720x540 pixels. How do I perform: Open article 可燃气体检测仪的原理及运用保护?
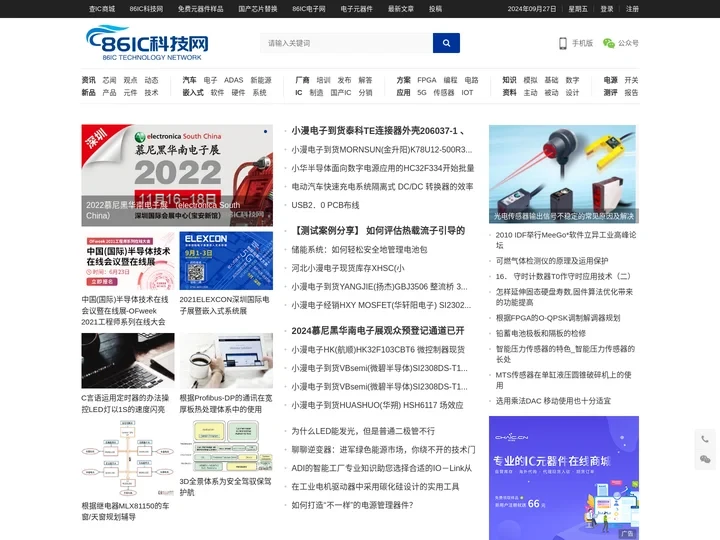551,261
